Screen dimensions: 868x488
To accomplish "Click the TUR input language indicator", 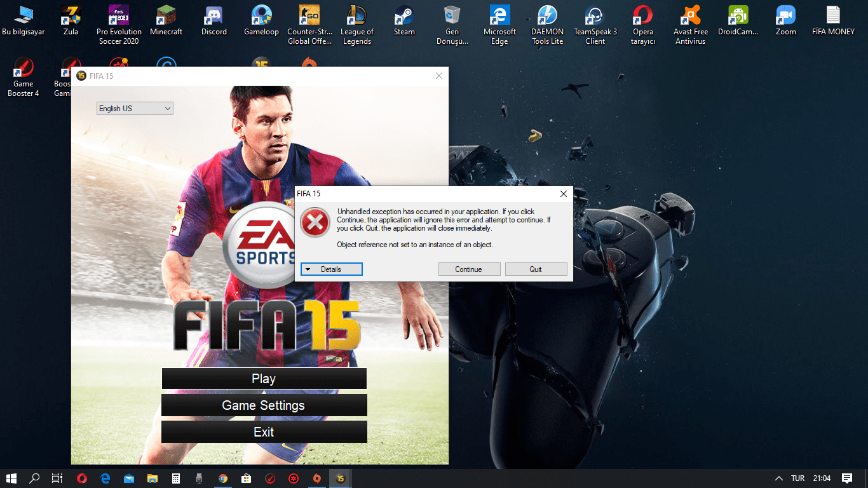I will coord(797,478).
